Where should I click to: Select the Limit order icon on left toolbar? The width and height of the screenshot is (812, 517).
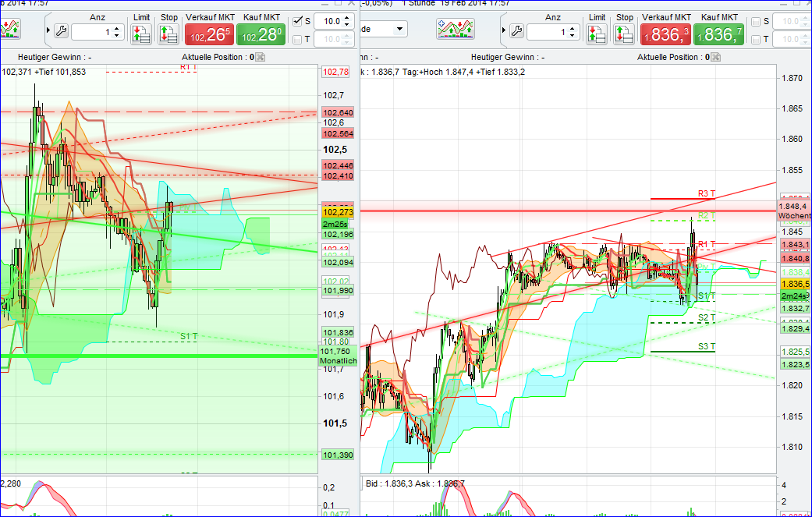coord(142,34)
